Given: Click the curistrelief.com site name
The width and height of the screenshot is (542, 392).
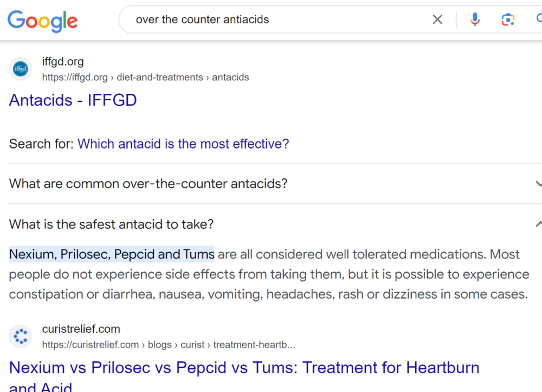Looking at the screenshot, I should tap(81, 329).
